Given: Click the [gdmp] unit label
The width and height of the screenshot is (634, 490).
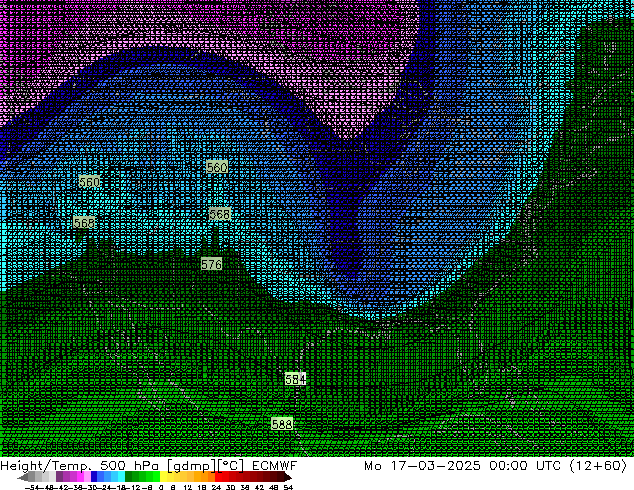Looking at the screenshot, I should [191, 466].
